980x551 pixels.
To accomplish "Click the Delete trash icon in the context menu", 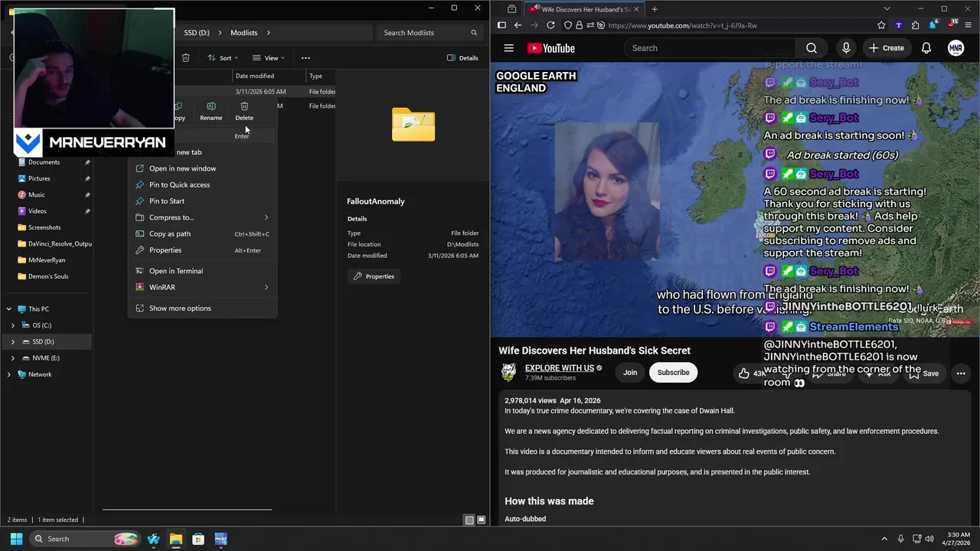I will pos(244,106).
